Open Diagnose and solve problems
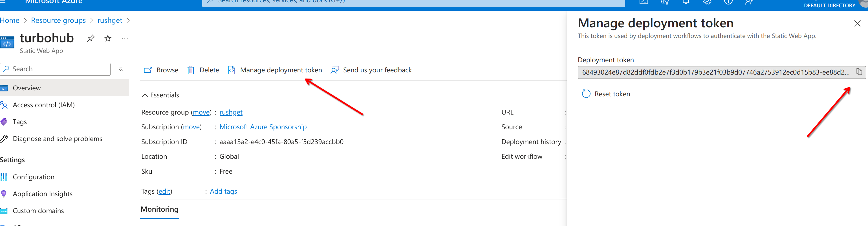The width and height of the screenshot is (868, 226). [57, 138]
